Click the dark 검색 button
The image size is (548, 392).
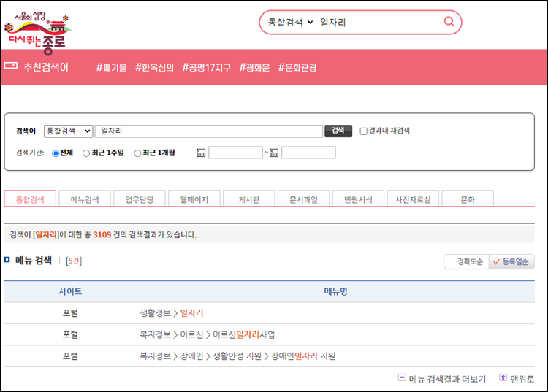(338, 131)
